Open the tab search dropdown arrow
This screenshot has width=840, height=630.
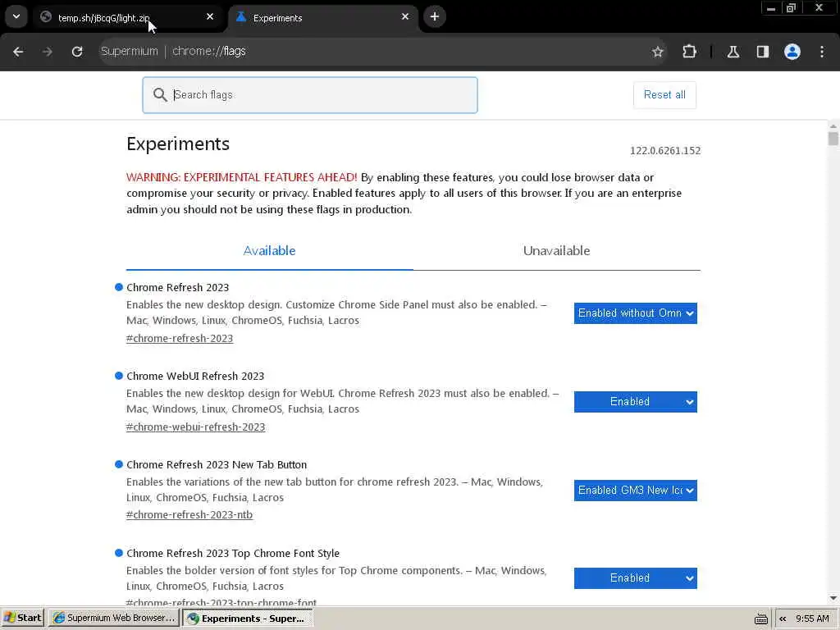pos(16,16)
